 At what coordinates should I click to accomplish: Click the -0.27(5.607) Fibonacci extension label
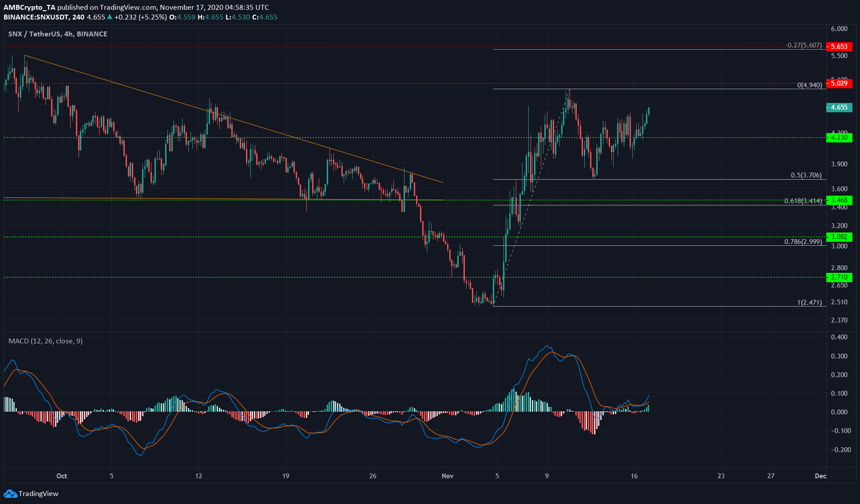pos(804,45)
